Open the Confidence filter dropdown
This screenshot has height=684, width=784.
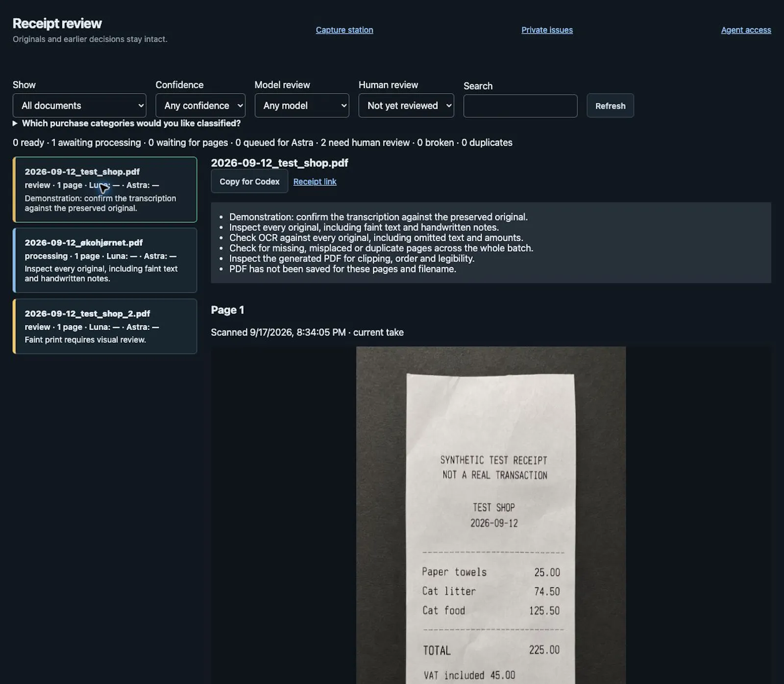click(x=200, y=105)
